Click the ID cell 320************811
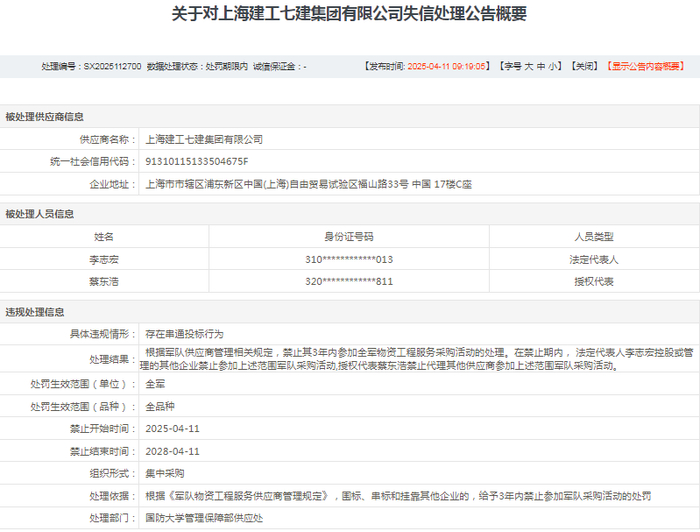Image resolution: width=700 pixels, height=532 pixels. 349,282
